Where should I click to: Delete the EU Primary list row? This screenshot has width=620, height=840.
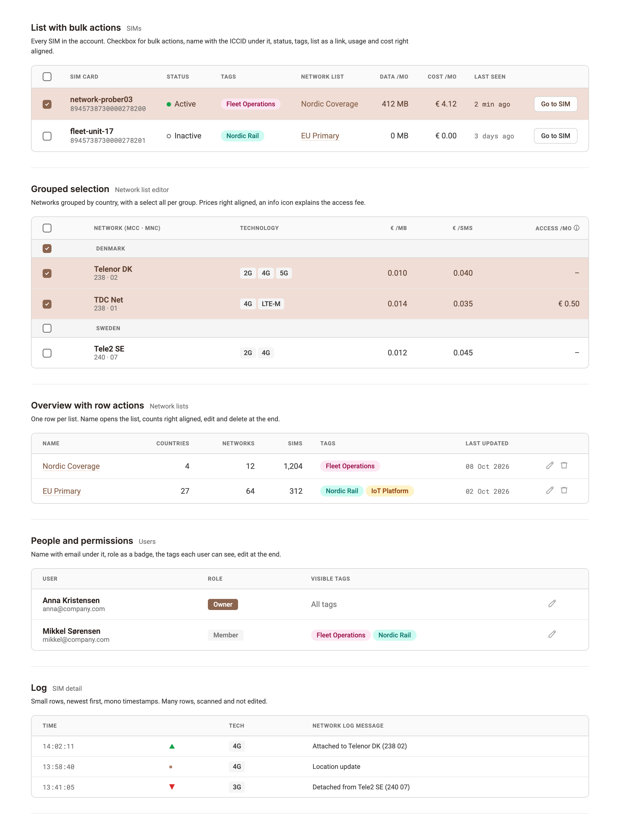564,490
